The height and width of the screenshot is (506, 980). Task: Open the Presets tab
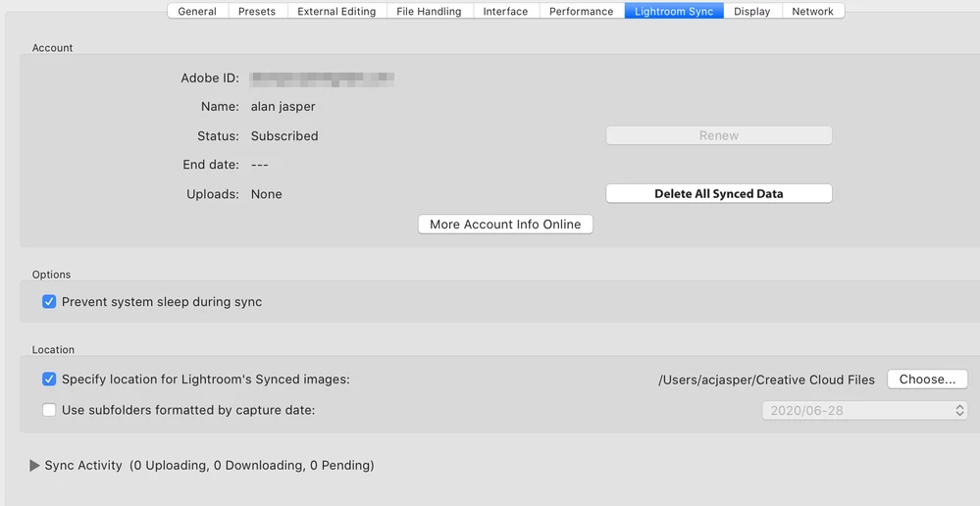pos(257,11)
